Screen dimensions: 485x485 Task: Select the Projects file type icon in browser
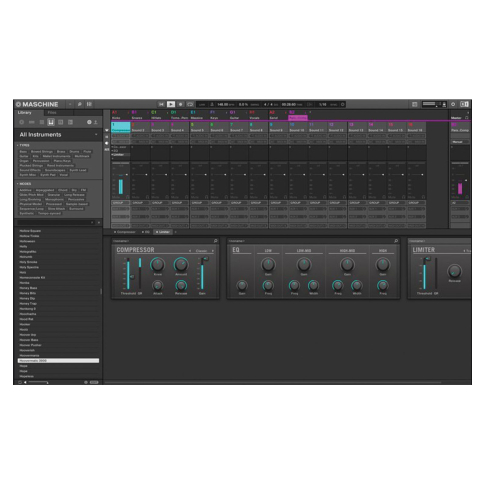22,122
